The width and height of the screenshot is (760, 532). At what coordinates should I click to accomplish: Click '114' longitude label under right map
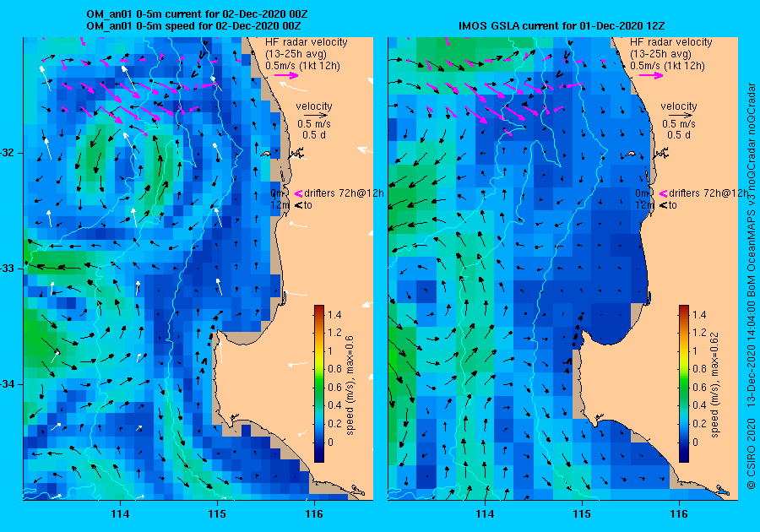click(485, 514)
